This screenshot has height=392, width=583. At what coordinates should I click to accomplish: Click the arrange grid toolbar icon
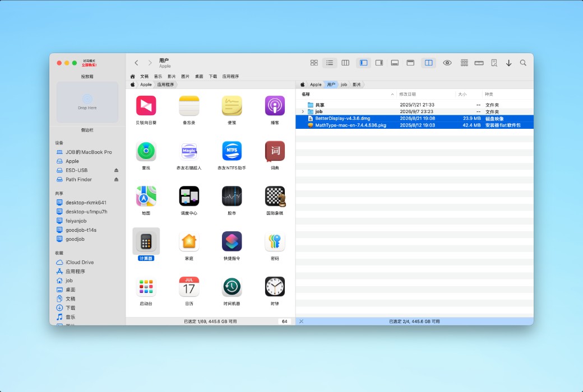point(464,63)
